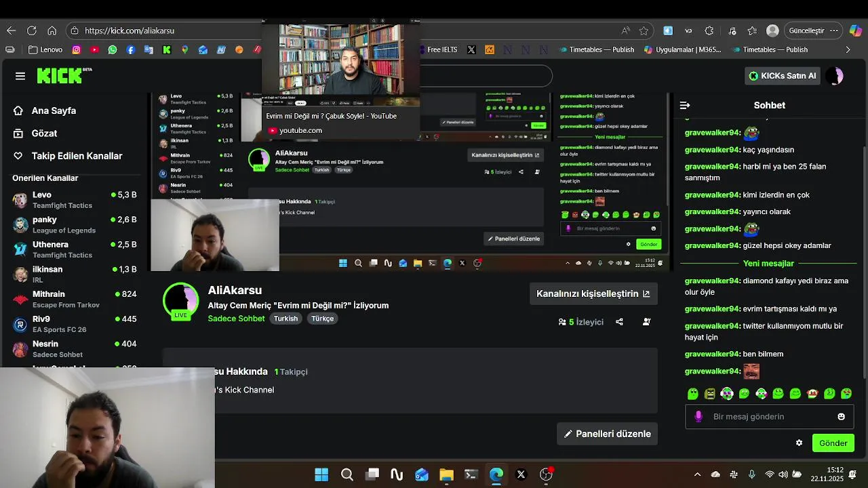Open the emoji picker in chat box
Image resolution: width=868 pixels, height=488 pixels.
tap(841, 417)
